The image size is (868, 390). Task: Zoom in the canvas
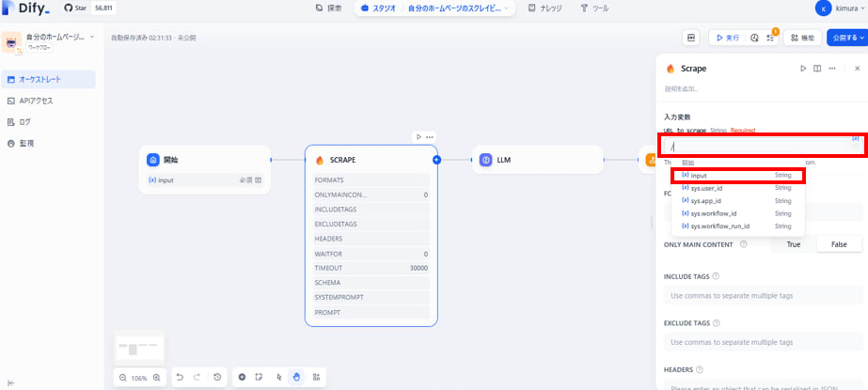[157, 378]
